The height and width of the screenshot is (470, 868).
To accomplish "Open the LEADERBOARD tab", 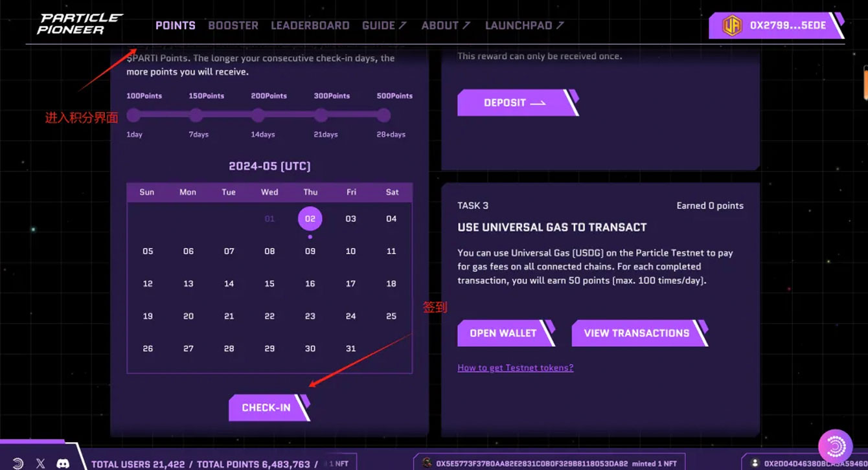I will (x=310, y=25).
